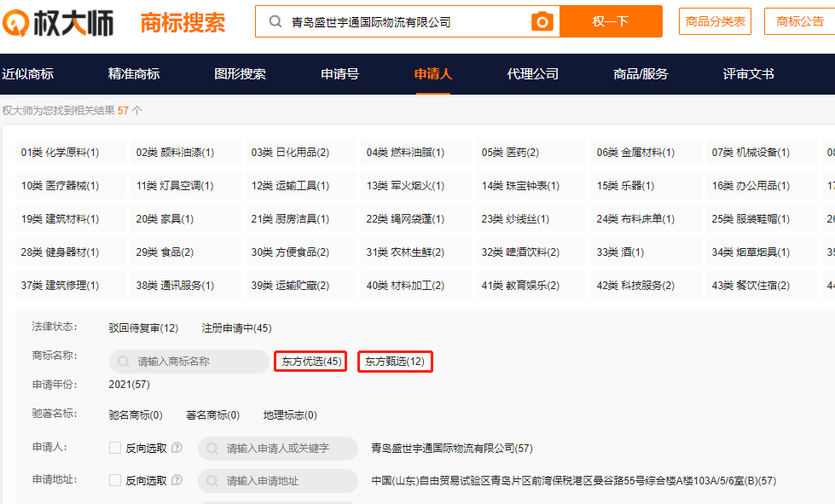Select category 39类 运输贮藏(2)
The image size is (835, 504).
[300, 286]
